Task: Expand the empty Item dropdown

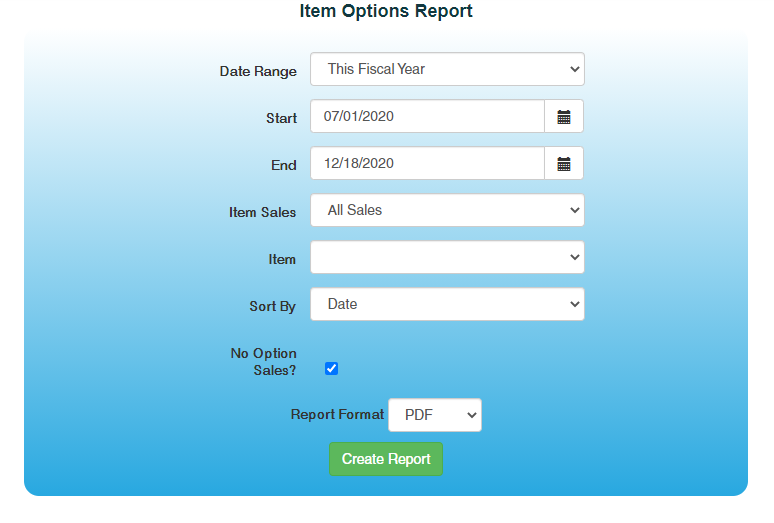Action: click(x=447, y=258)
